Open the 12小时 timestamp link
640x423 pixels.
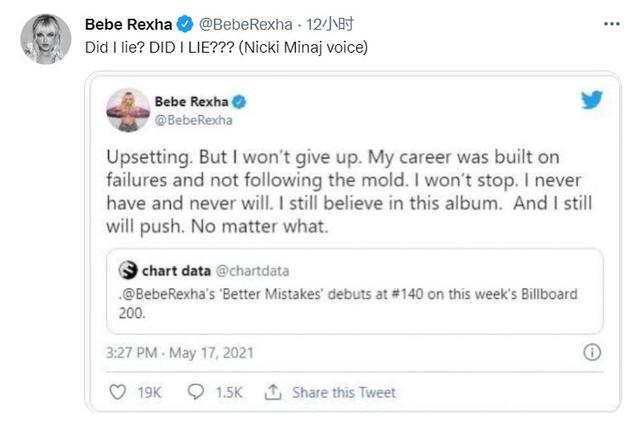pyautogui.click(x=323, y=22)
